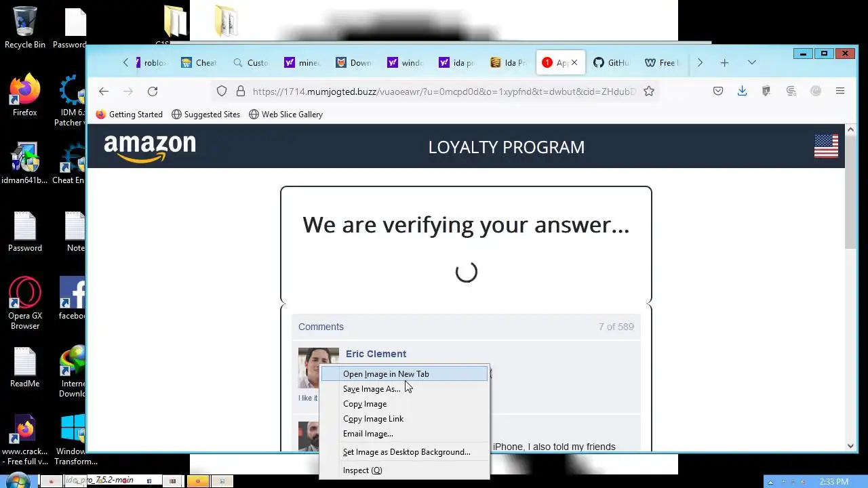The height and width of the screenshot is (488, 868).
Task: Click the US flag icon
Action: coord(826,146)
